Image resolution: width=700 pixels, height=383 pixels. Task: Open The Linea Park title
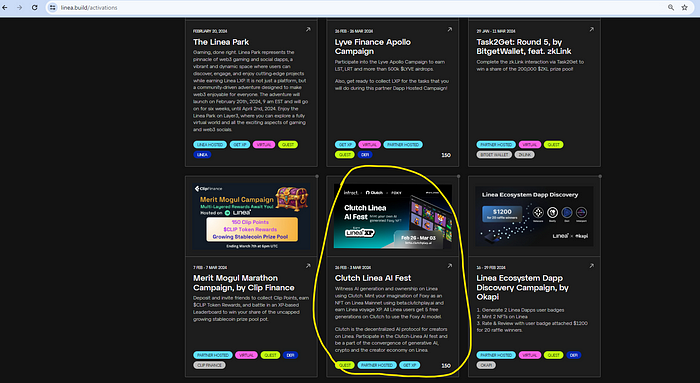coord(221,42)
